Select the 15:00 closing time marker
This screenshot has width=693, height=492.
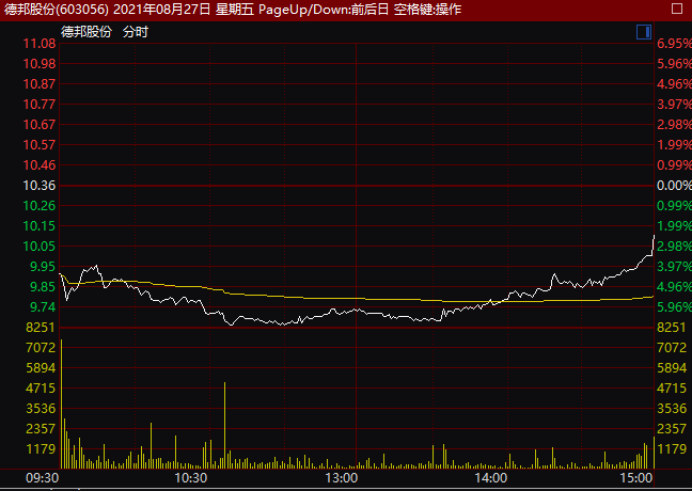(634, 479)
